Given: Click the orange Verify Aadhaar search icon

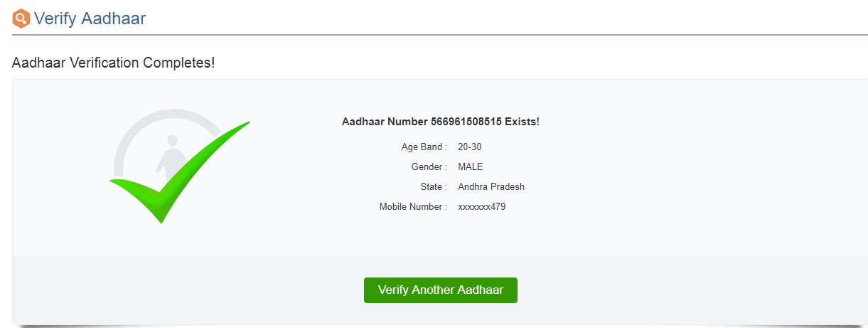Looking at the screenshot, I should click(x=21, y=18).
